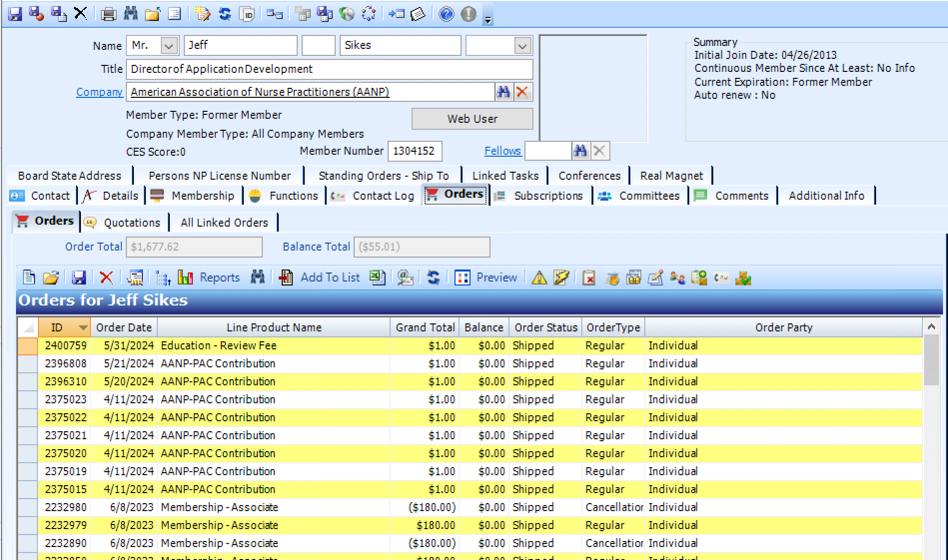Follow the Fellows link

[502, 151]
